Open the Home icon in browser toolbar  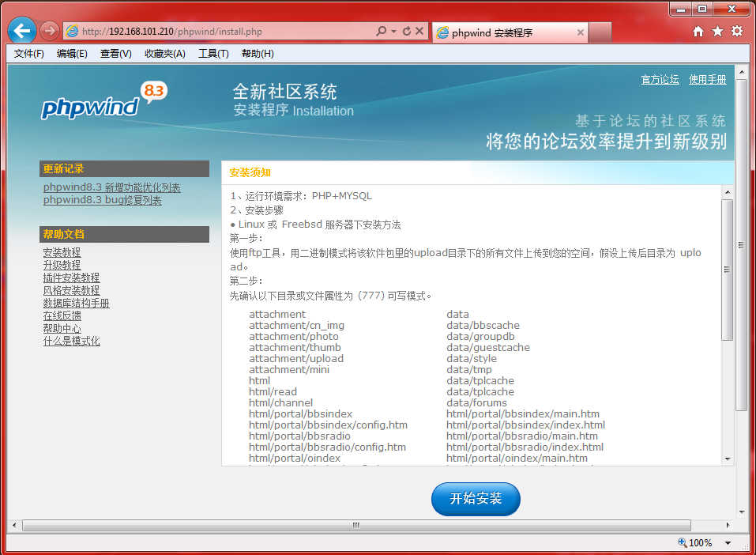tap(698, 32)
